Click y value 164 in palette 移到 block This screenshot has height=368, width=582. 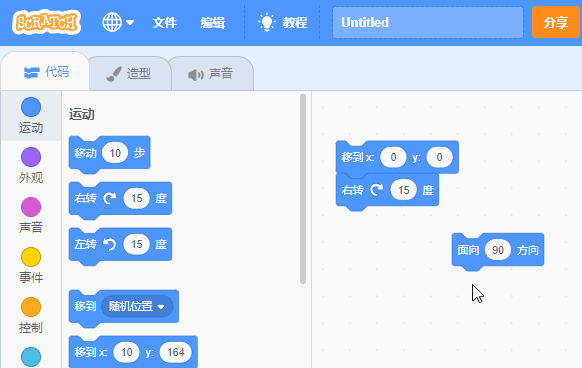tap(176, 352)
